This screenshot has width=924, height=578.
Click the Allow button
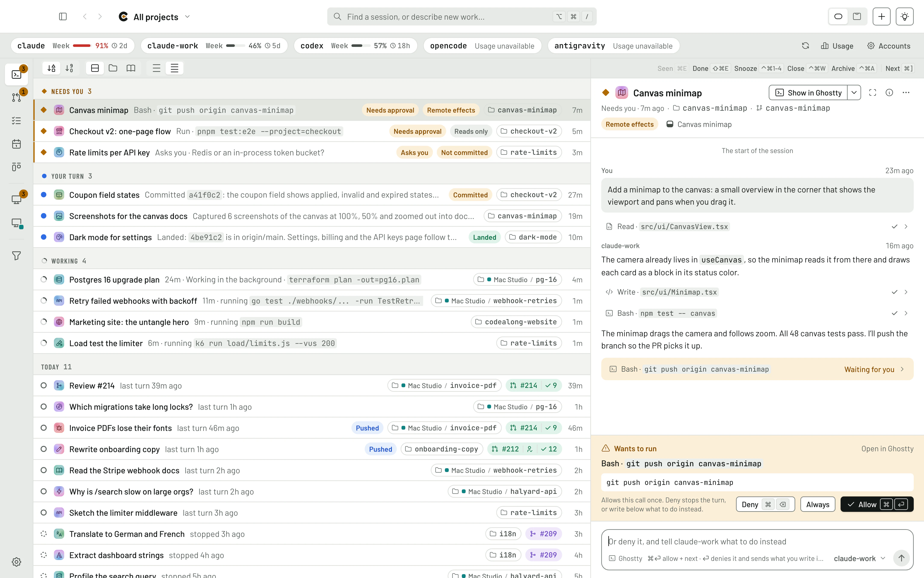(877, 504)
